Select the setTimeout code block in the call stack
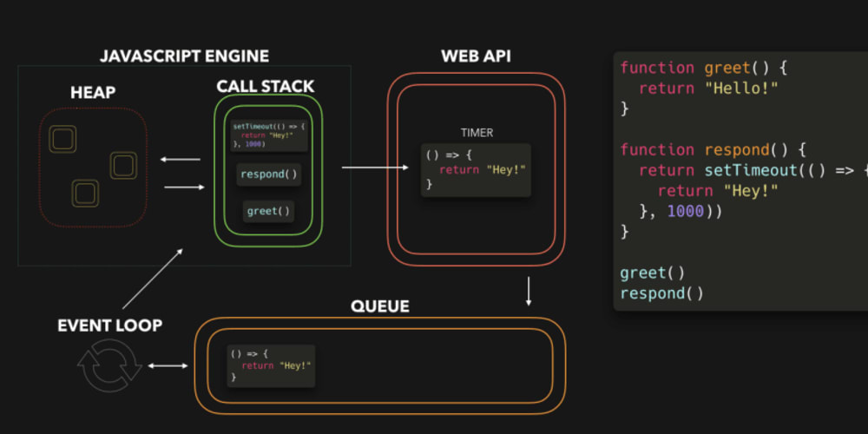Image resolution: width=868 pixels, height=434 pixels. pos(268,135)
